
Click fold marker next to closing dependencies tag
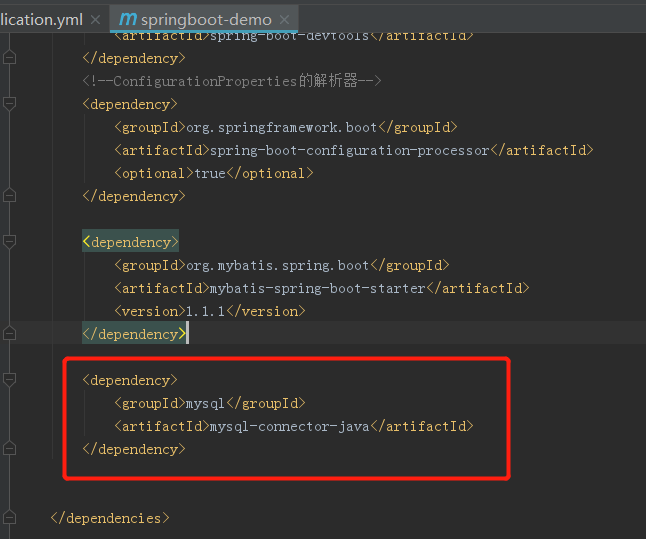10,518
